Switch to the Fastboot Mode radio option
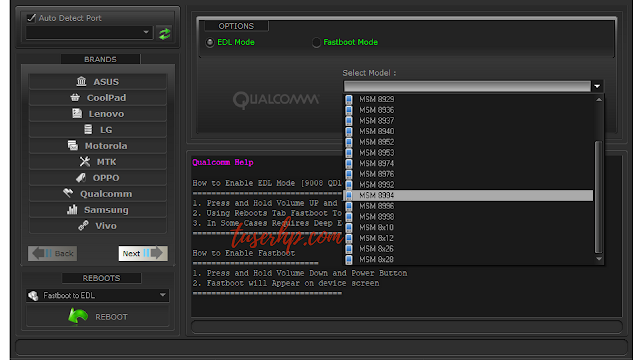Screen dimensions: 640x360 tap(316, 42)
